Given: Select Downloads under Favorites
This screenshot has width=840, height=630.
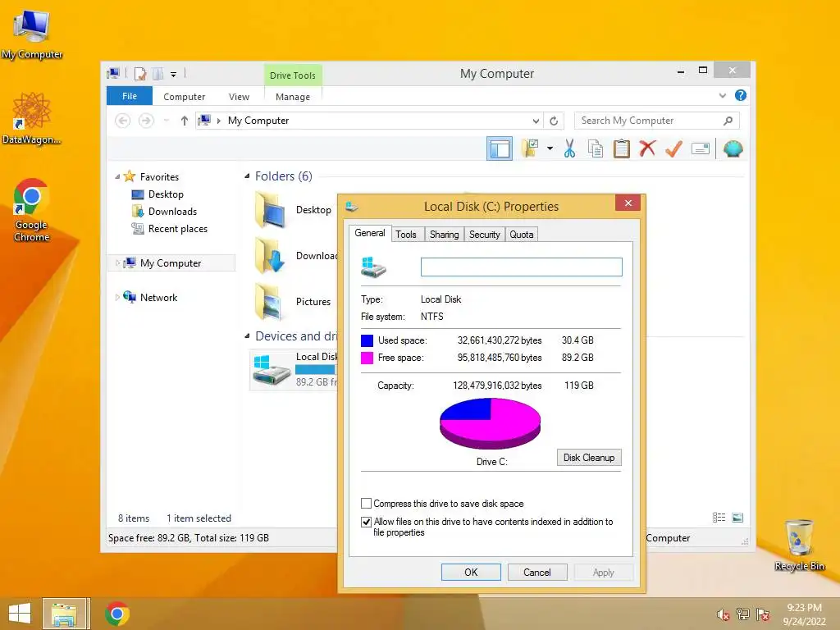Looking at the screenshot, I should [x=172, y=211].
